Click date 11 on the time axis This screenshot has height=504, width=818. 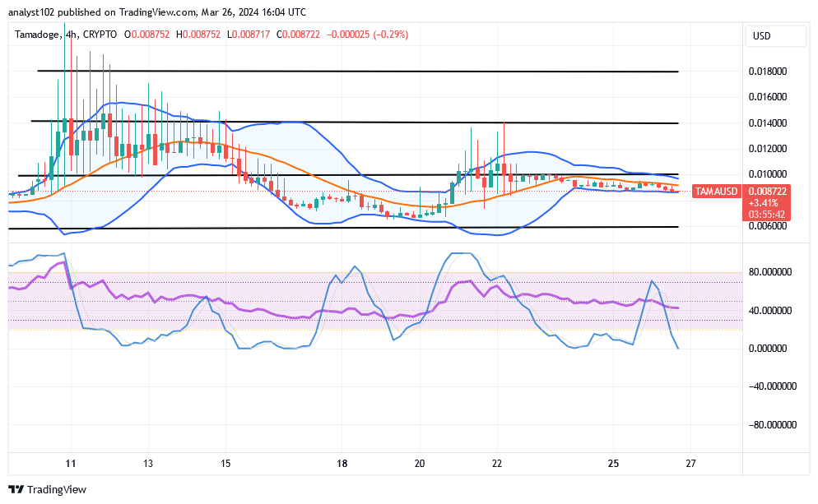[x=71, y=464]
